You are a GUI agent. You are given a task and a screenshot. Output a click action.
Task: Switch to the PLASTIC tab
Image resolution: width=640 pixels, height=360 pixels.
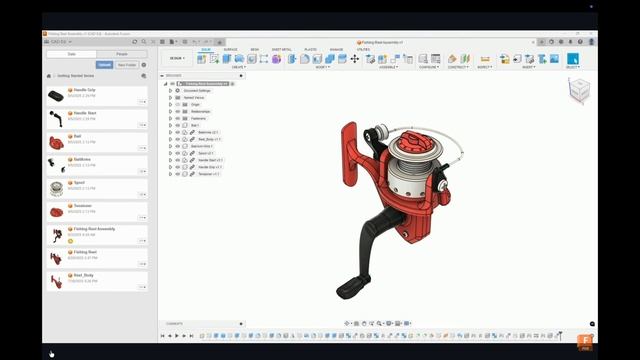(311, 49)
